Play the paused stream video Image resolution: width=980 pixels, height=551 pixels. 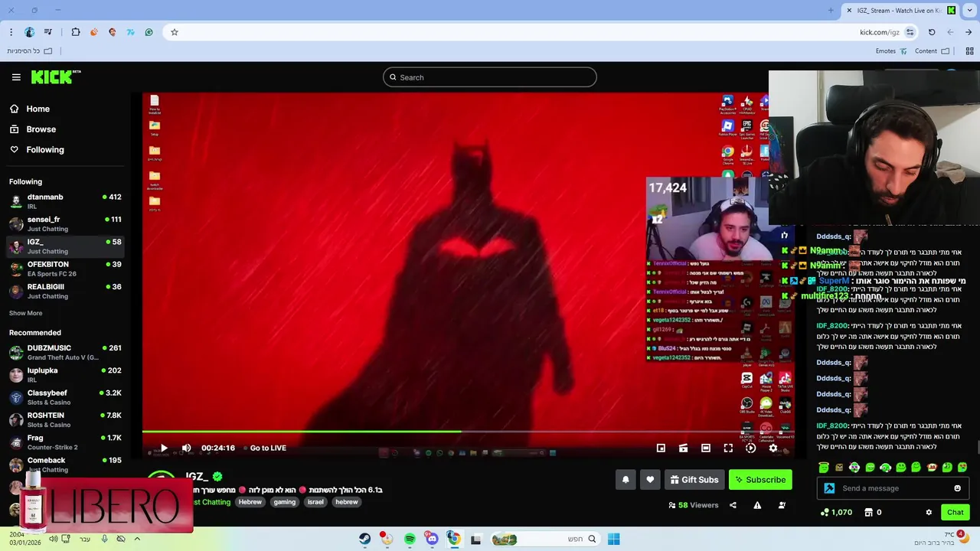coord(164,448)
